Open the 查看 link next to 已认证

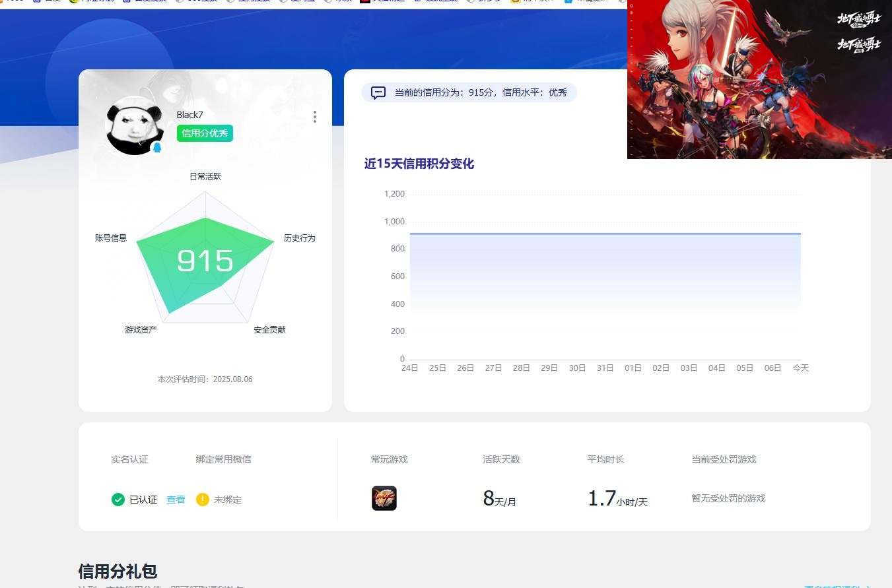[176, 500]
